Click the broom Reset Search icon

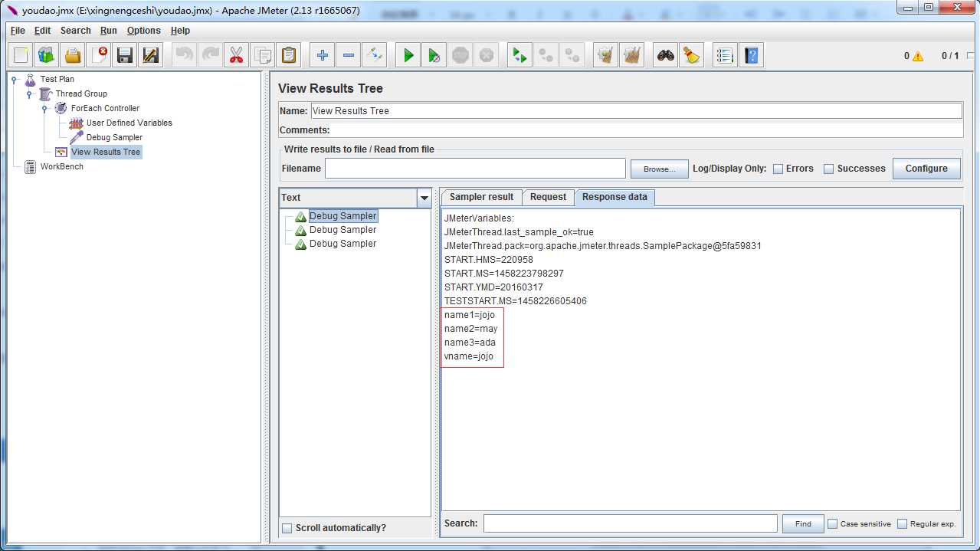(x=692, y=55)
